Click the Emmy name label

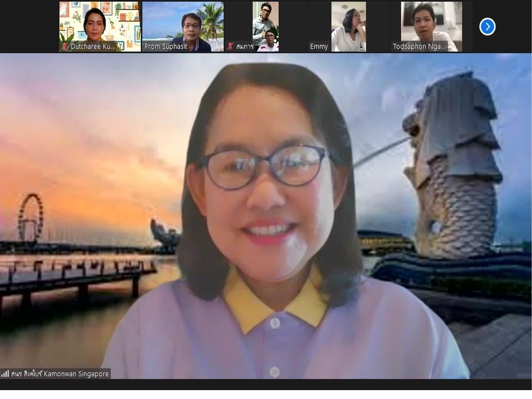[x=319, y=47]
